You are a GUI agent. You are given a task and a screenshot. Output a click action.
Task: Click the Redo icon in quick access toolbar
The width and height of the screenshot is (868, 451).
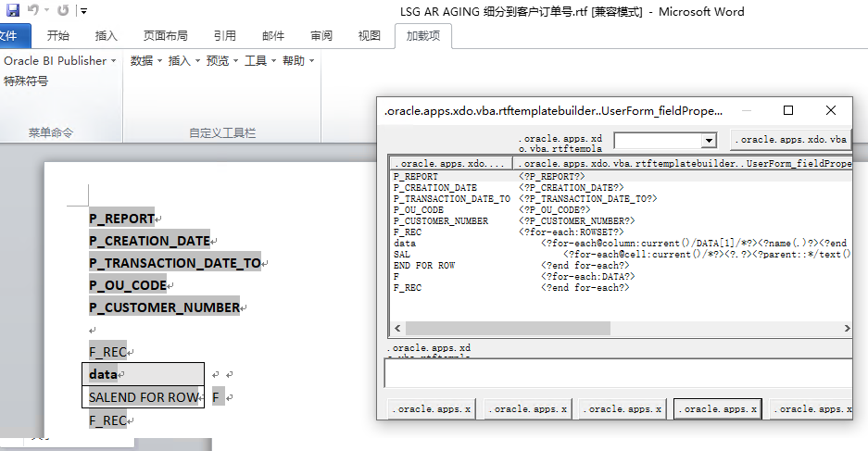click(x=63, y=11)
